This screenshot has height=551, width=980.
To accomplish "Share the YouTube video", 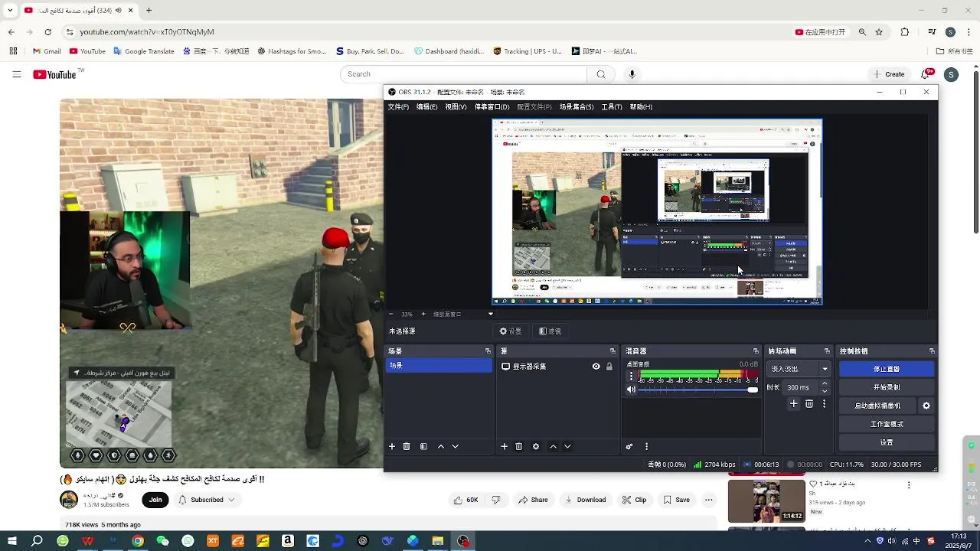I will pyautogui.click(x=533, y=500).
